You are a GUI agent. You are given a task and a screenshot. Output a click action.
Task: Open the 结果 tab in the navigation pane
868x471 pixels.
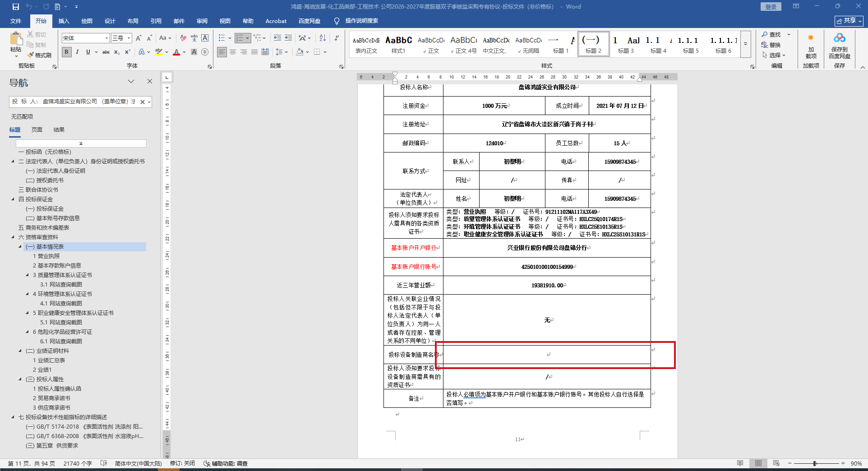point(59,130)
